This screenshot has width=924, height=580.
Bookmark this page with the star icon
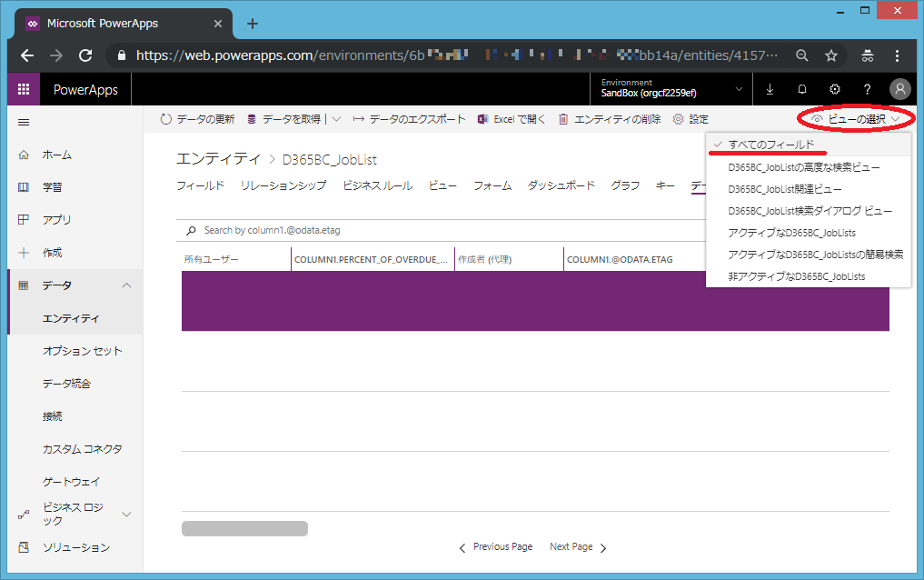[831, 55]
